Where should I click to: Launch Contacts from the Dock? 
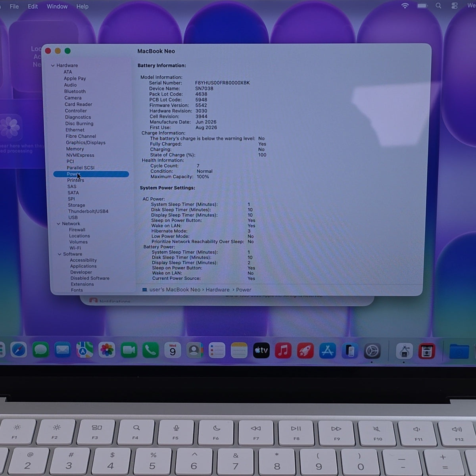pos(195,350)
